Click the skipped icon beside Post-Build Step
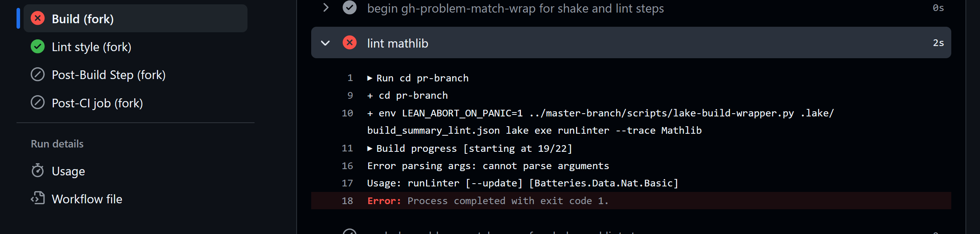 point(38,75)
